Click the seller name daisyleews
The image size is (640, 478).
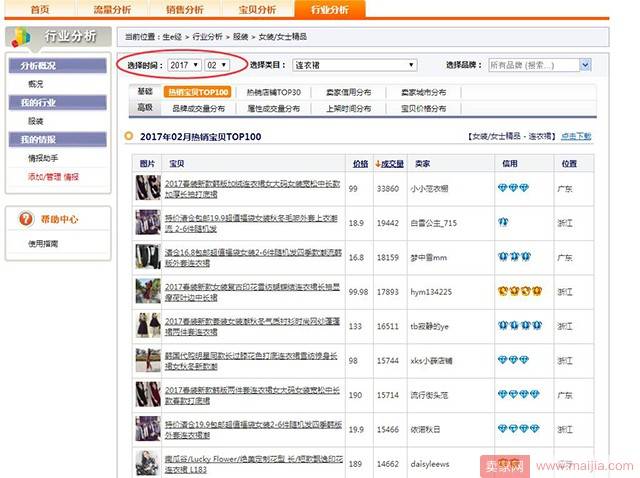pos(430,464)
